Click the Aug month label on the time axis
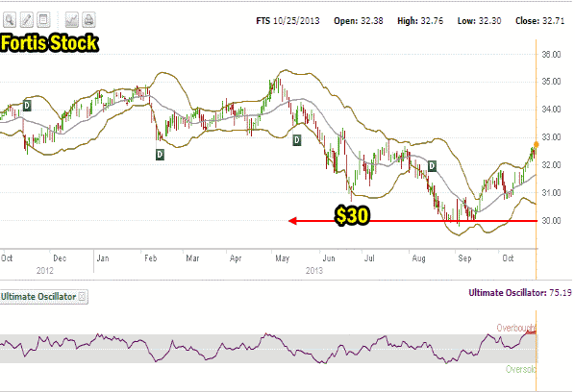 pyautogui.click(x=419, y=258)
